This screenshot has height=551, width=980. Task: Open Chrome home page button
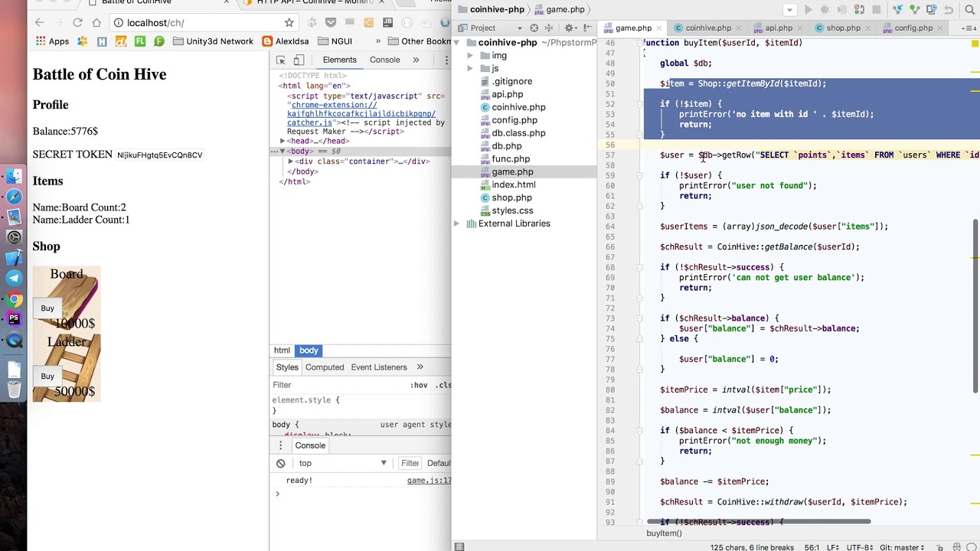pyautogui.click(x=96, y=23)
